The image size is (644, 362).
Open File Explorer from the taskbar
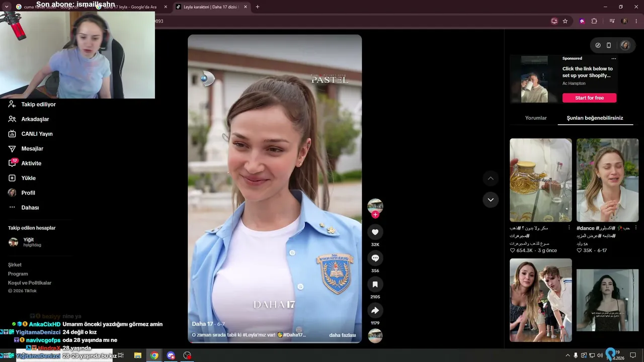click(137, 355)
